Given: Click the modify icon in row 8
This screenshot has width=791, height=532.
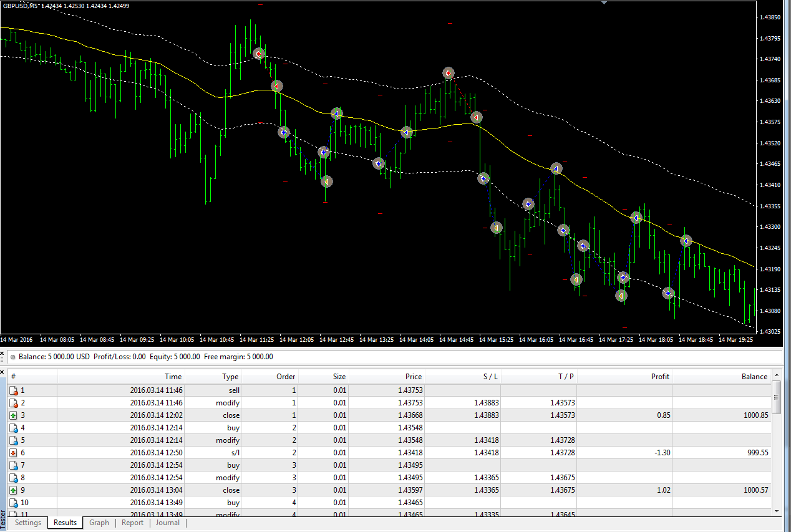Looking at the screenshot, I should click(14, 478).
